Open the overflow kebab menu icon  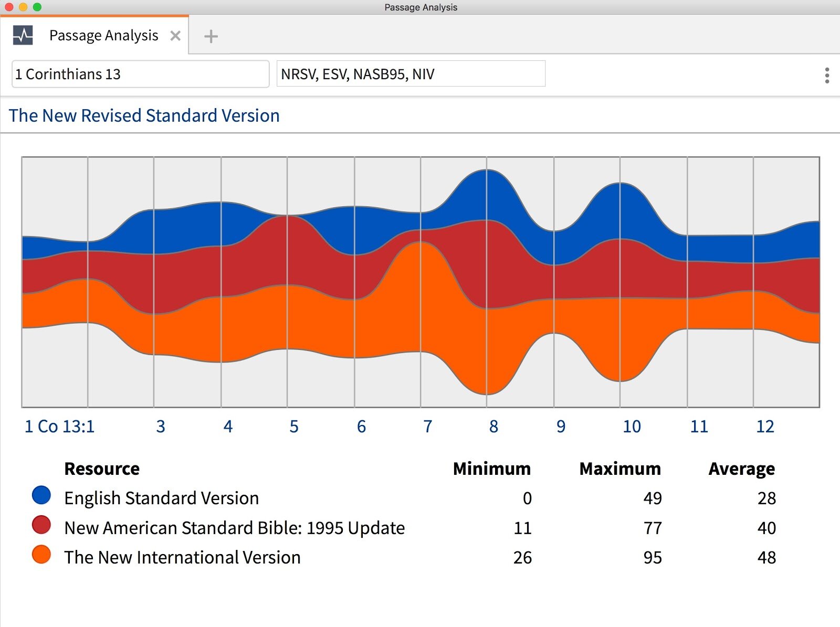coord(826,75)
